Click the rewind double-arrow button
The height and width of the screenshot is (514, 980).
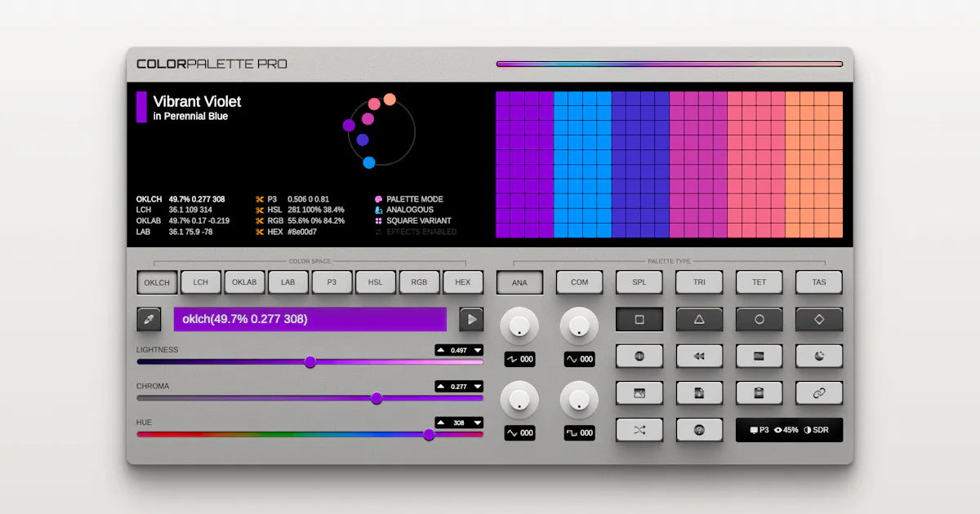pyautogui.click(x=699, y=357)
